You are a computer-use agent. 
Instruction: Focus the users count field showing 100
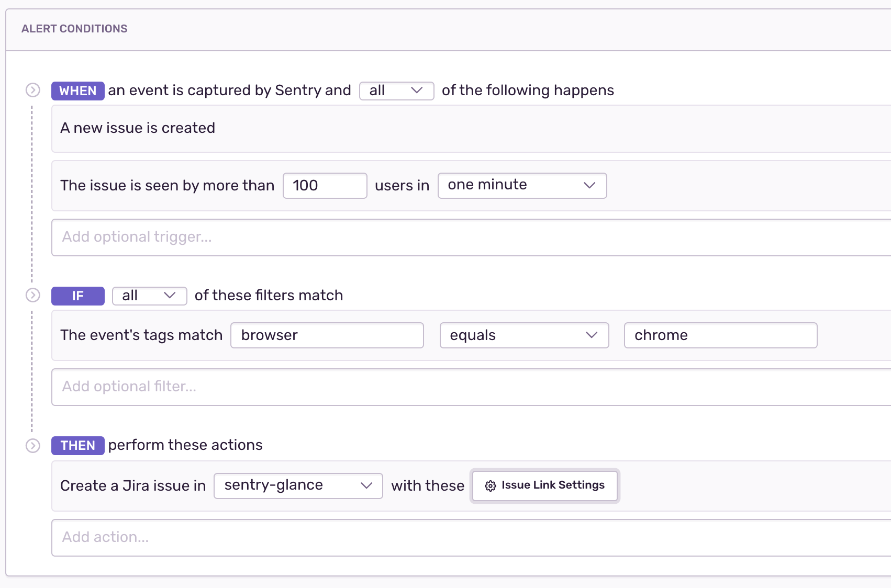pyautogui.click(x=325, y=186)
